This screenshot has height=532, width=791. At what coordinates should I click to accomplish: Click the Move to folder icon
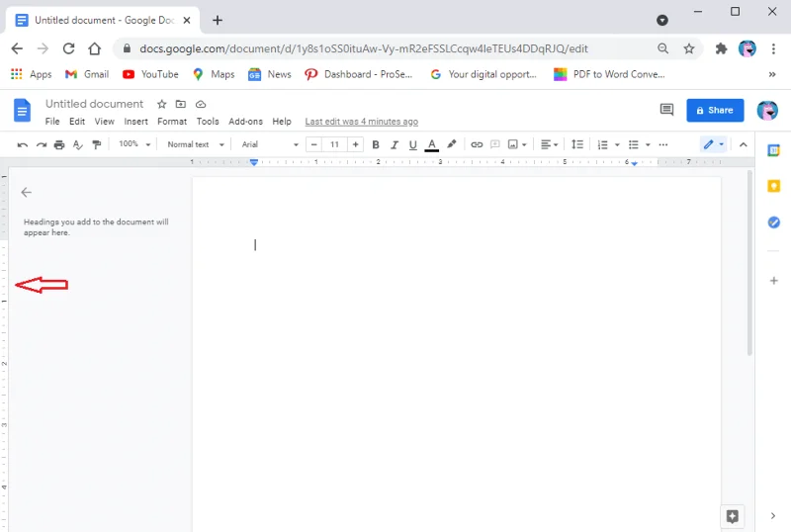(x=181, y=105)
